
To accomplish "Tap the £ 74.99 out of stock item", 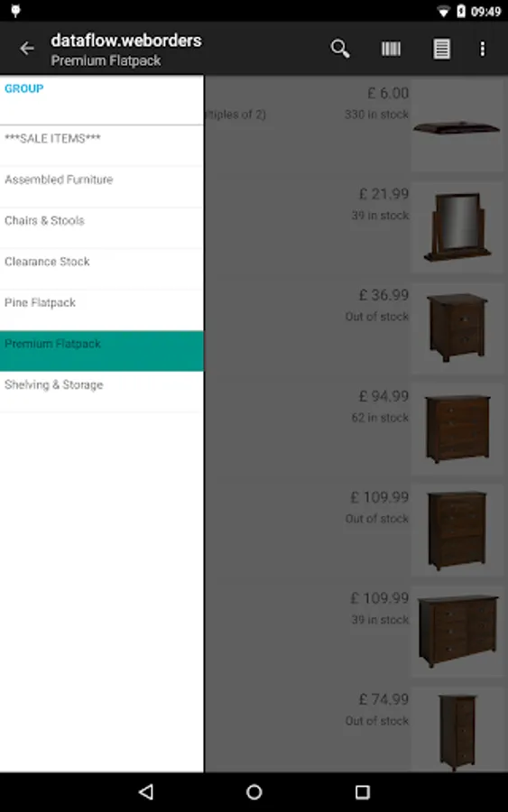I will click(356, 729).
